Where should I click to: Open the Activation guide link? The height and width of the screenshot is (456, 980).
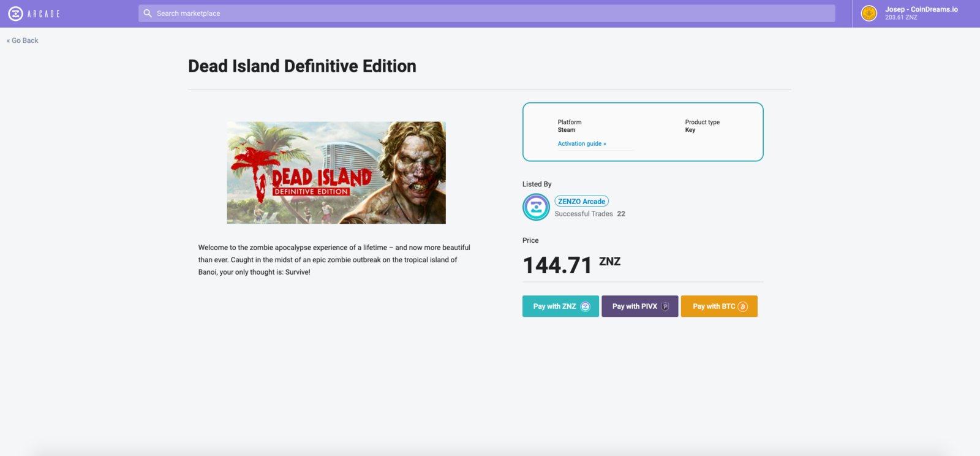point(582,143)
